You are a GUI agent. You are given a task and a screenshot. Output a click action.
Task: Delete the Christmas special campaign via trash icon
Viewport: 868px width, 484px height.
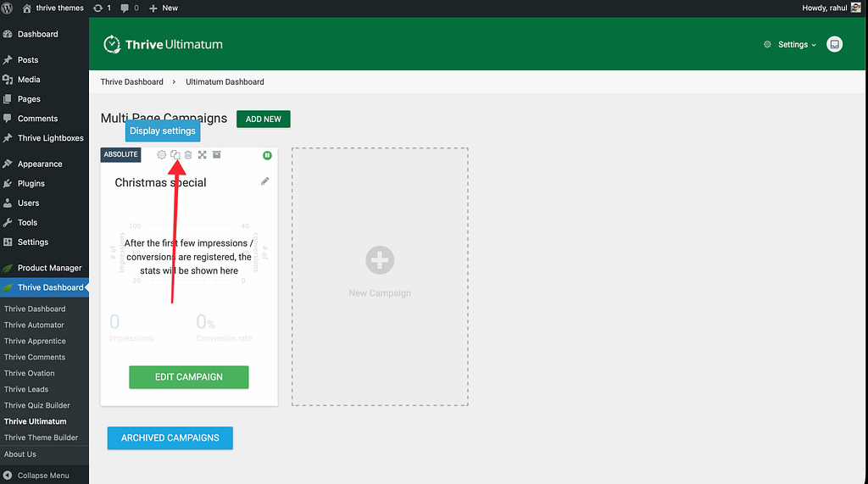point(188,155)
